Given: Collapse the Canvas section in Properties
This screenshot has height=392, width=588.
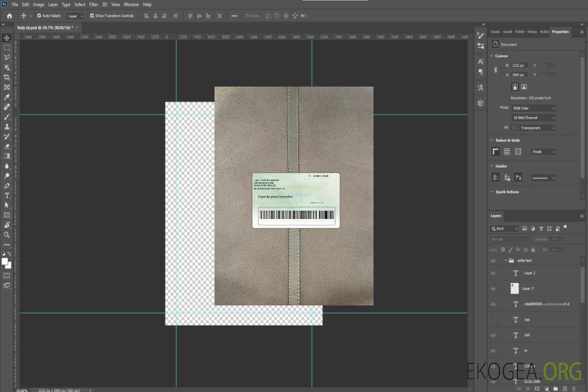Looking at the screenshot, I should (492, 56).
